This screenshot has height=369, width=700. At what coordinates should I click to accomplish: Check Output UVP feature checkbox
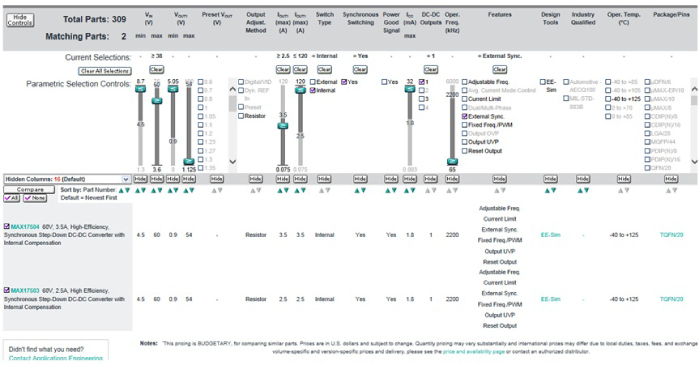pyautogui.click(x=464, y=142)
